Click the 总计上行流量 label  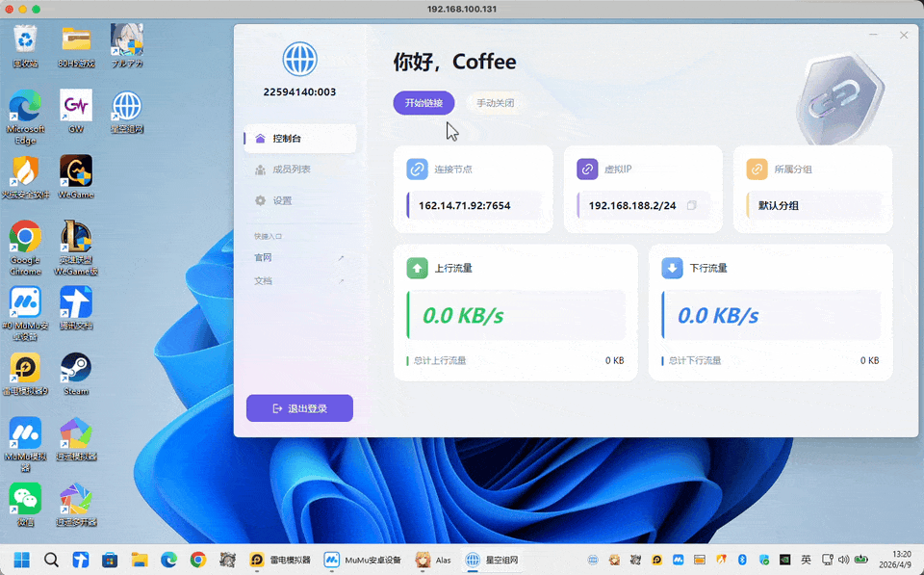tap(440, 360)
